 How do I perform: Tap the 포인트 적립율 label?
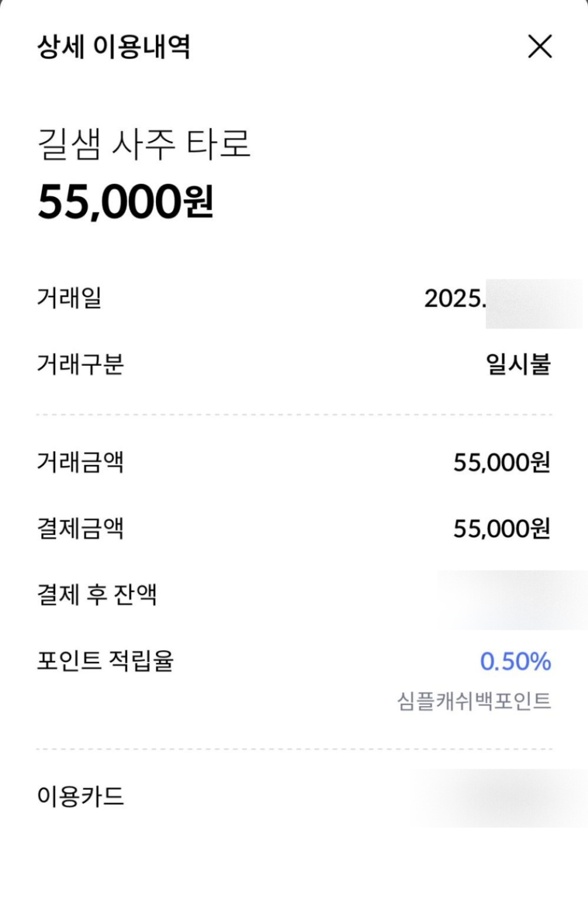click(x=105, y=661)
